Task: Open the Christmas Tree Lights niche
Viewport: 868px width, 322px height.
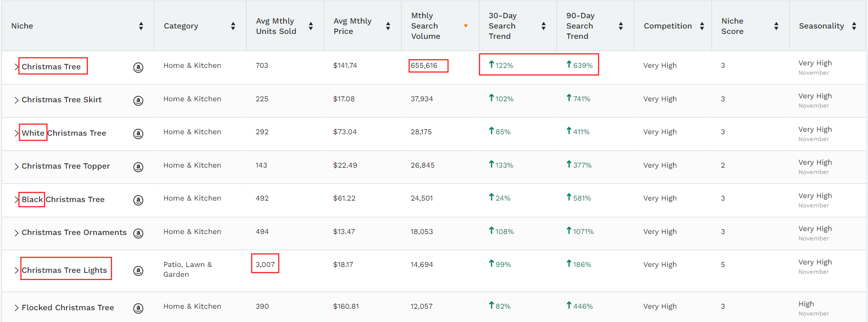Action: tap(64, 270)
